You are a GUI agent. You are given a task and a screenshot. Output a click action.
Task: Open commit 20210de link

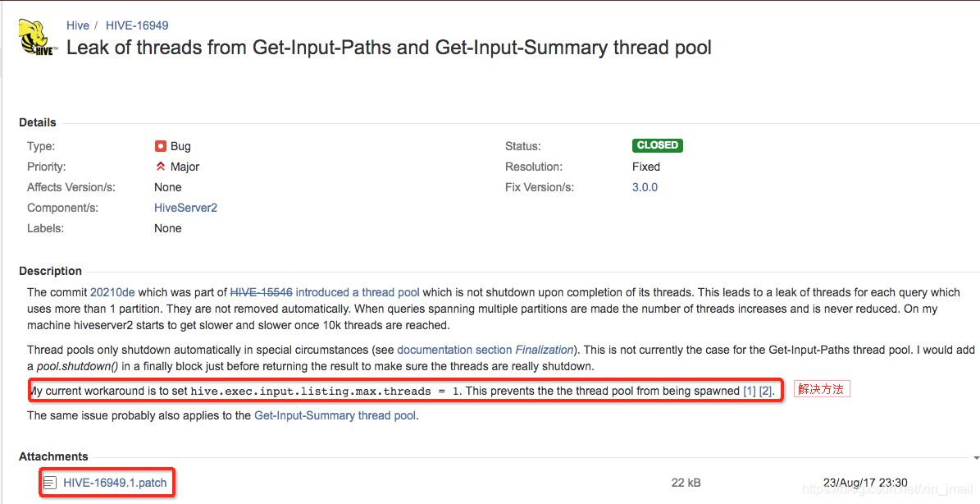(x=112, y=292)
